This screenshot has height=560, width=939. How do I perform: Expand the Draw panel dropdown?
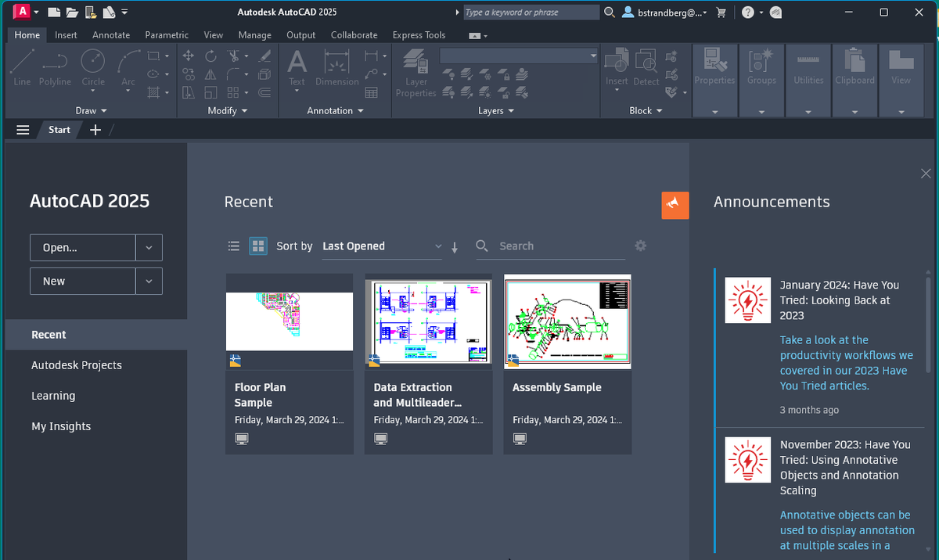92,111
